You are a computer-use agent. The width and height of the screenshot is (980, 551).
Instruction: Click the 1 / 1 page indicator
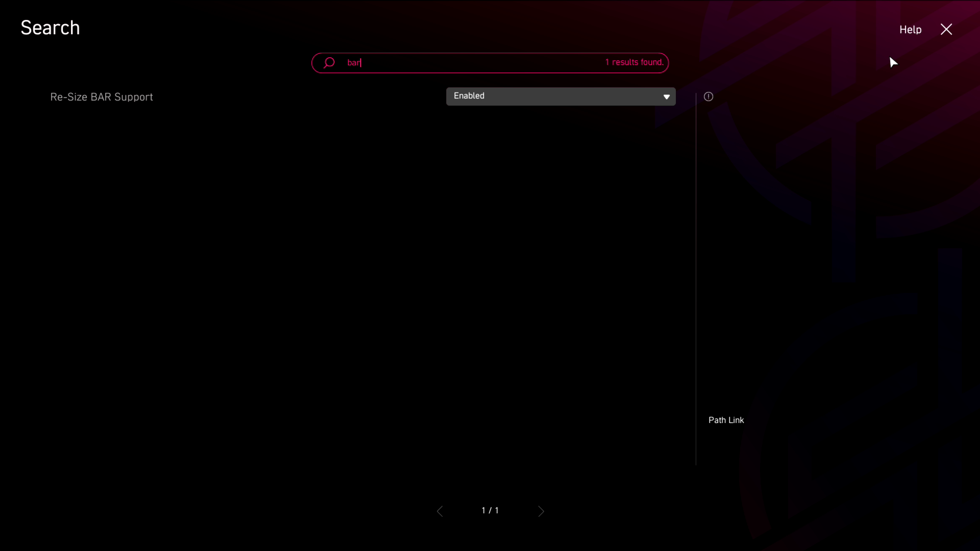pyautogui.click(x=490, y=510)
